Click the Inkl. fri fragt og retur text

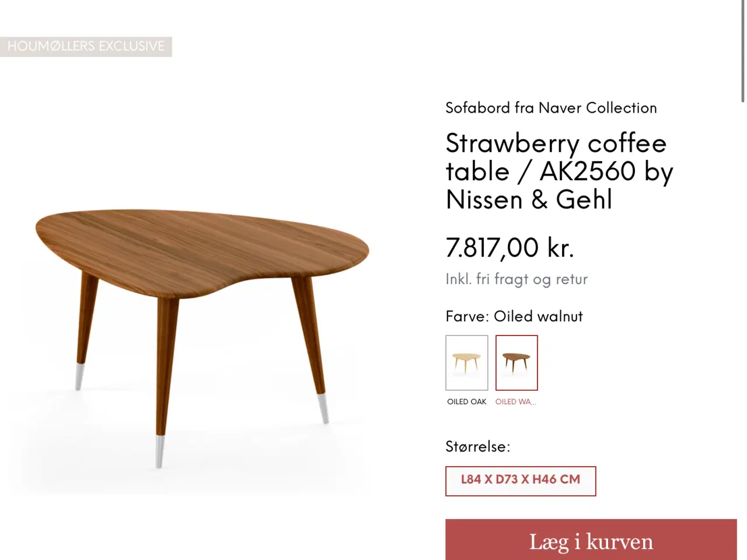[x=516, y=279]
